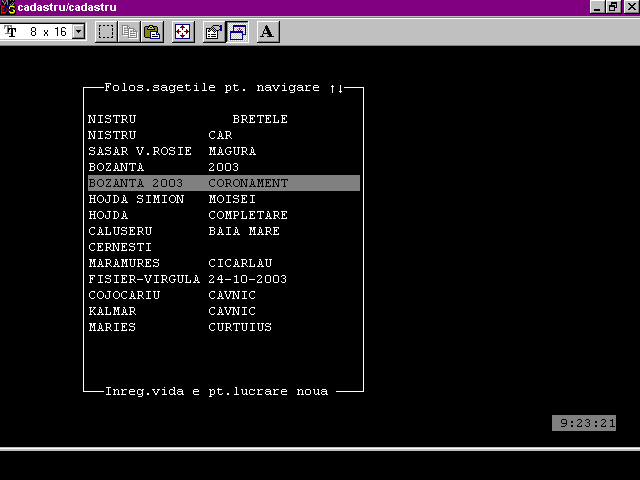
Task: Select the highlighted BOZANTA 2003 CORONAMENT row
Action: tap(222, 183)
